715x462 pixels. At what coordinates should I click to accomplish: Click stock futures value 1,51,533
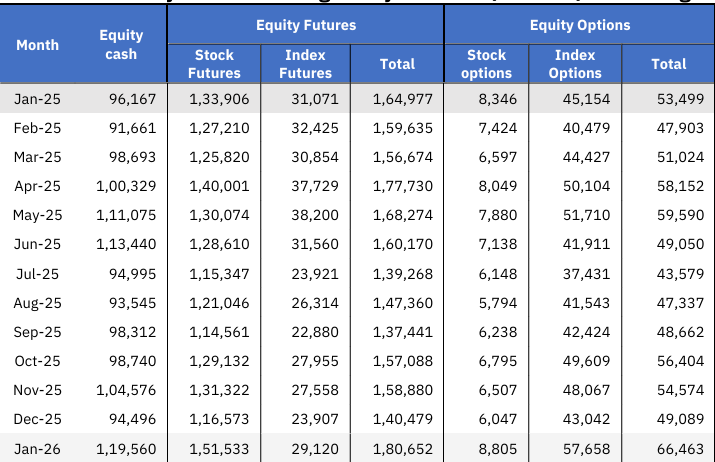219,449
